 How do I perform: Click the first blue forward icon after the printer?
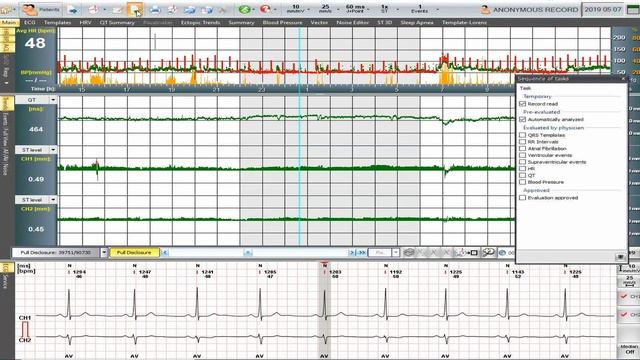coord(189,9)
